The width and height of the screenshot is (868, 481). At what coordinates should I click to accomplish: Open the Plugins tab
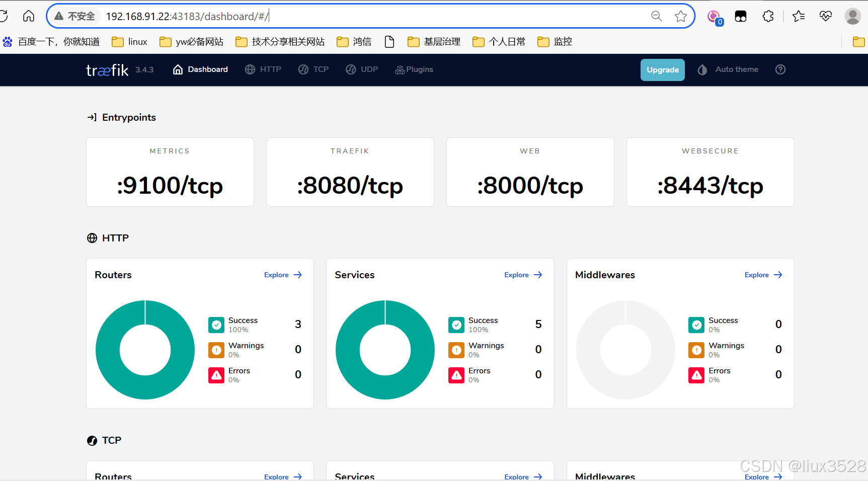click(x=414, y=69)
